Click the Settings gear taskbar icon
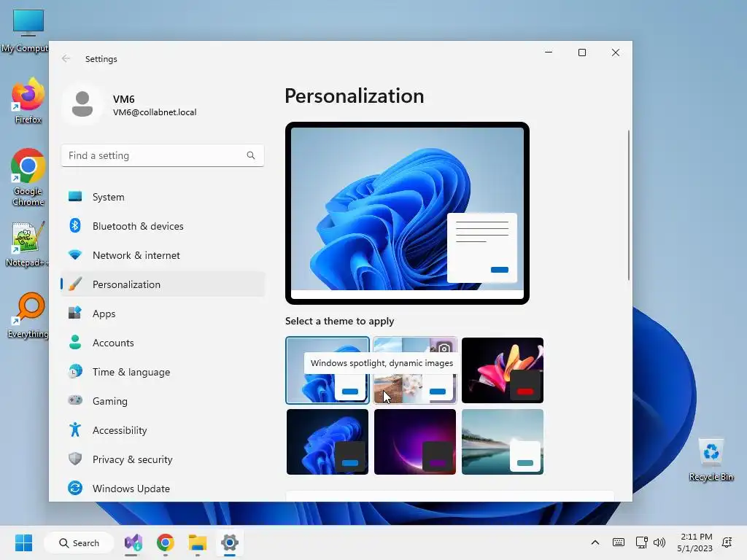Screen dimensions: 747x560 click(230, 542)
